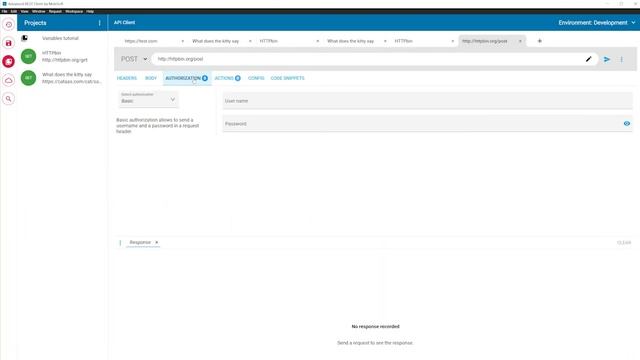Open the POST method dropdown
The image size is (640, 360).
[x=134, y=59]
